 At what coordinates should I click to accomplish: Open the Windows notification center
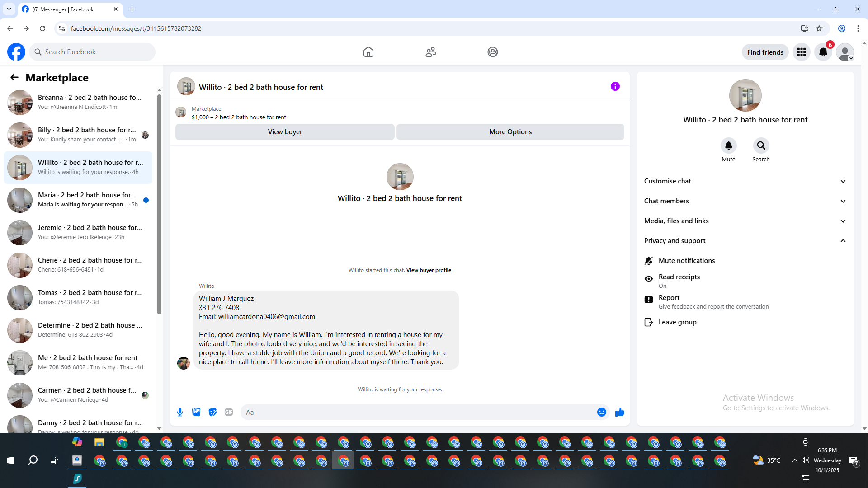pyautogui.click(x=854, y=461)
